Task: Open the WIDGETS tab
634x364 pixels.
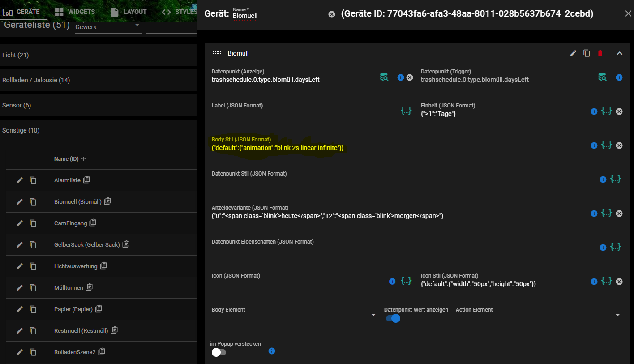Action: tap(74, 12)
